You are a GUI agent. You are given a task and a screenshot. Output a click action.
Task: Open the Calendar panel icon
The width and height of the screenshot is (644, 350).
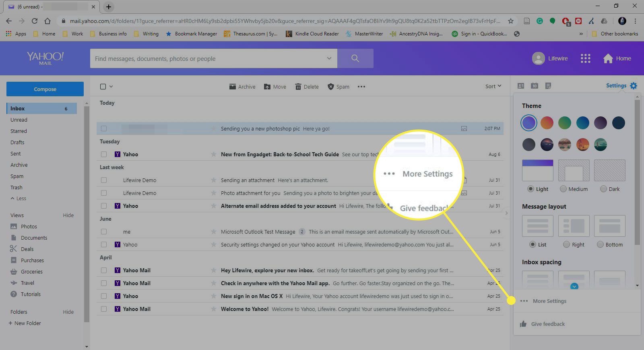click(535, 86)
